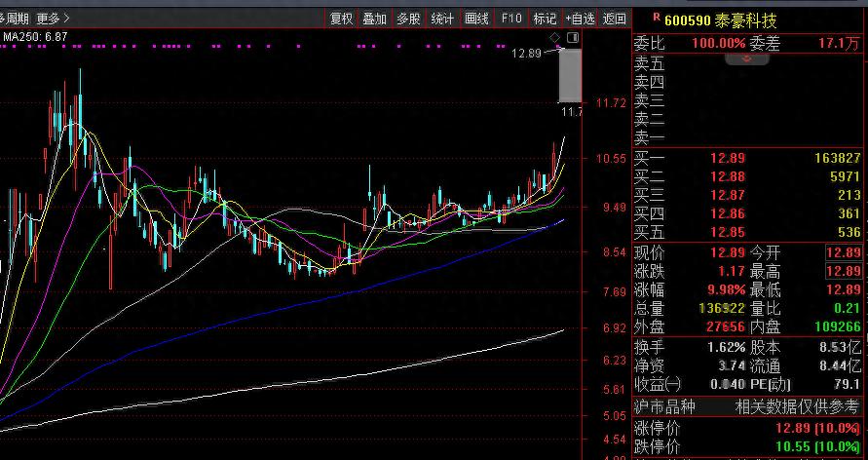Click the PE(动) value 79.1

tap(848, 384)
